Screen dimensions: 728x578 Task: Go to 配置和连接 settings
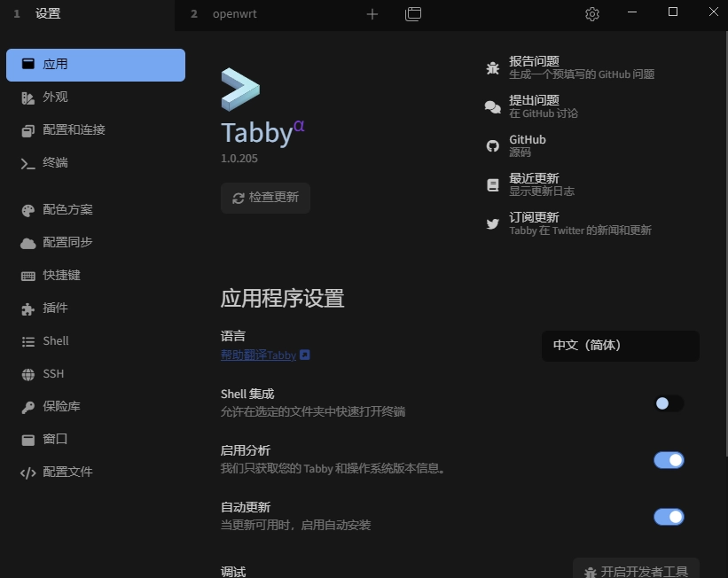tap(96, 130)
